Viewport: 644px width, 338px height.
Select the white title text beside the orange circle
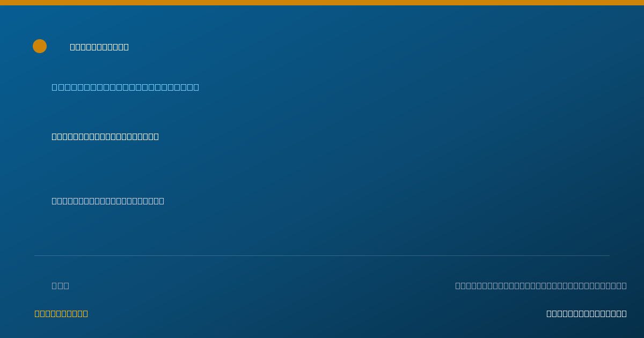click(x=99, y=47)
